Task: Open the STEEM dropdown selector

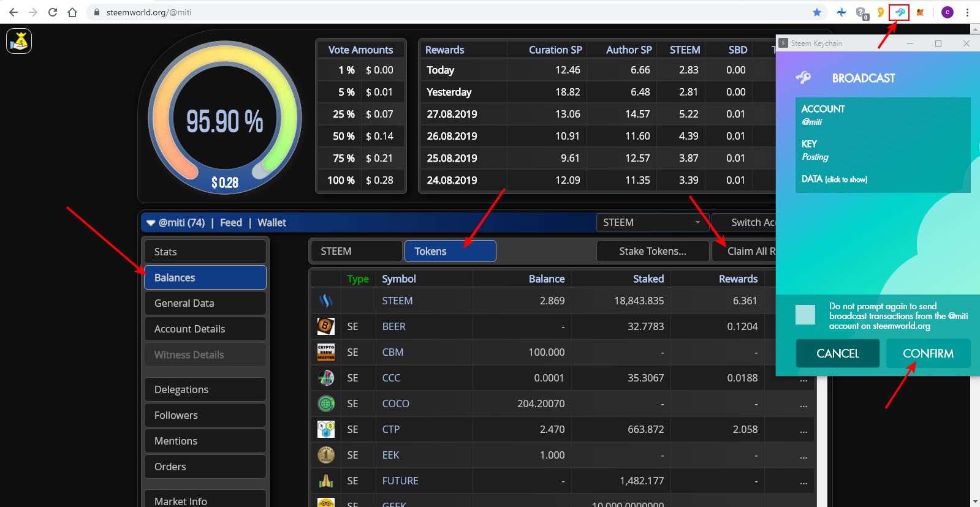Action: click(652, 222)
